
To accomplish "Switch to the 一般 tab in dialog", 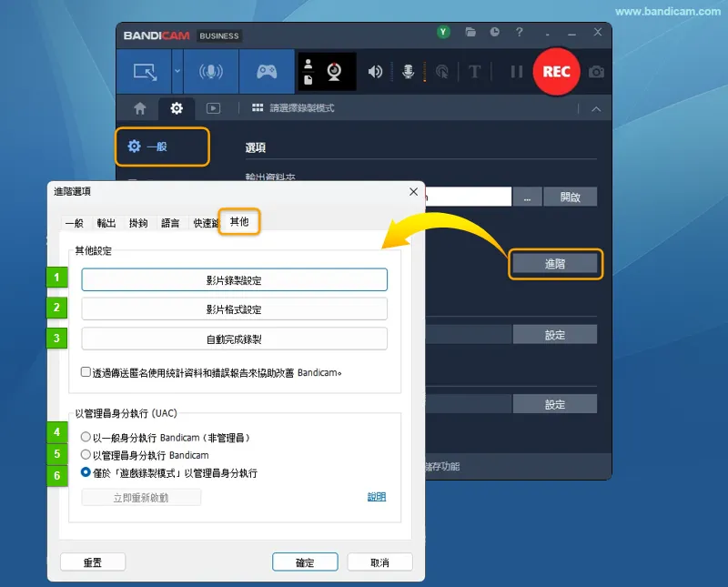I will 75,223.
